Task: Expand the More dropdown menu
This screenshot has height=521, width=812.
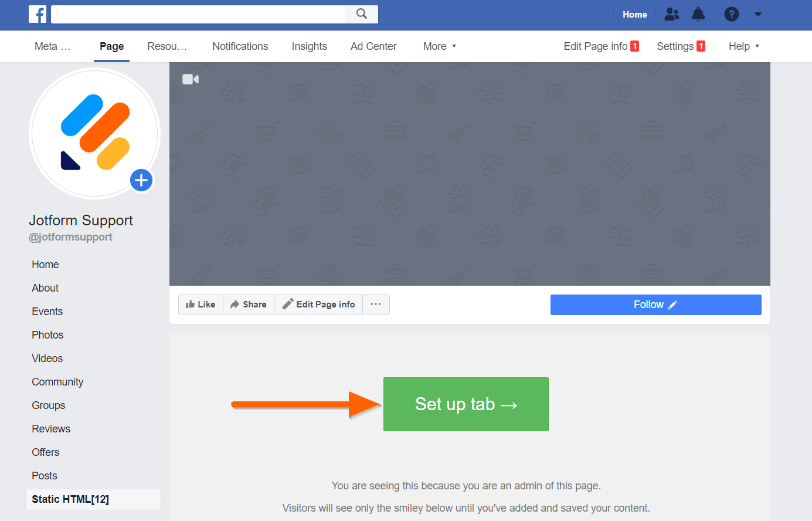Action: point(440,46)
